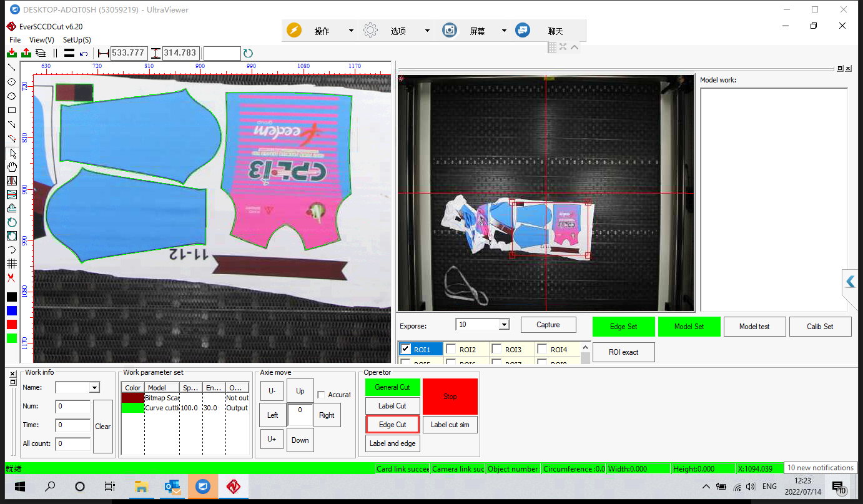Image resolution: width=863 pixels, height=504 pixels.
Task: Select the straight line drawing tool
Action: point(11,67)
